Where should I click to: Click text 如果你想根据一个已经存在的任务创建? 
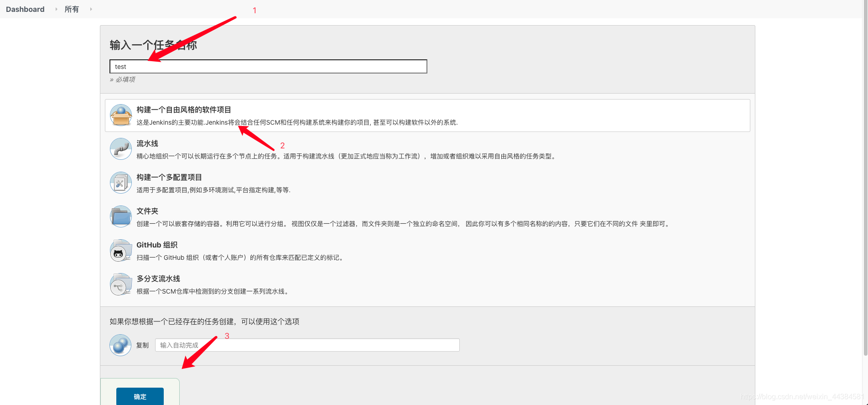coord(204,321)
